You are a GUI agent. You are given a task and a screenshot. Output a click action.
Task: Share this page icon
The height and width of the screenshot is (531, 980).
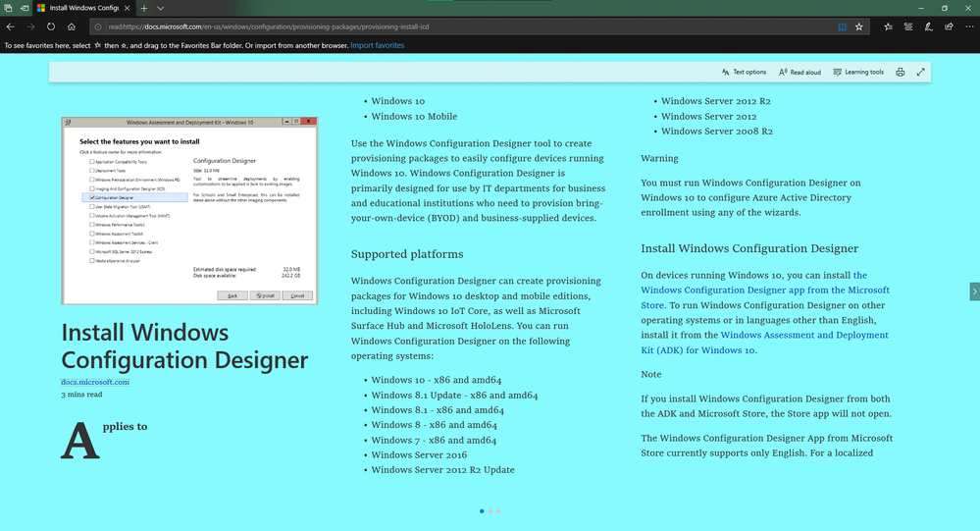coord(949,27)
